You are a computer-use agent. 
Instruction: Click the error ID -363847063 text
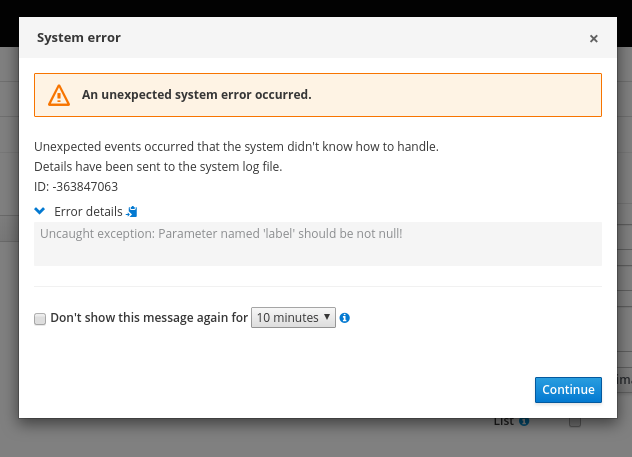[x=76, y=186]
